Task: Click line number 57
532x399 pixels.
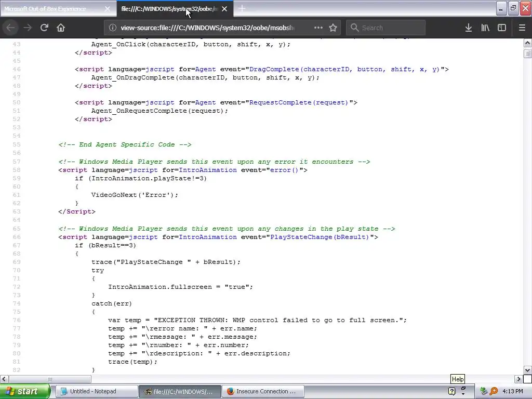Action: [16, 162]
